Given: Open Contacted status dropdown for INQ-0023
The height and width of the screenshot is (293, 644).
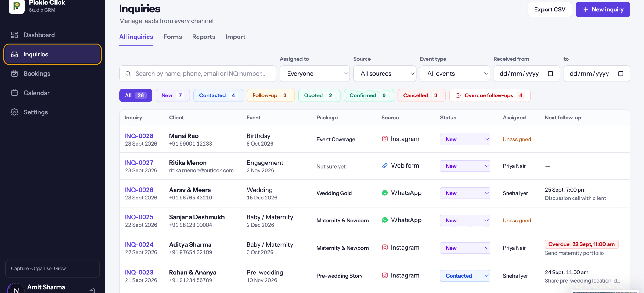Looking at the screenshot, I should click(x=465, y=276).
